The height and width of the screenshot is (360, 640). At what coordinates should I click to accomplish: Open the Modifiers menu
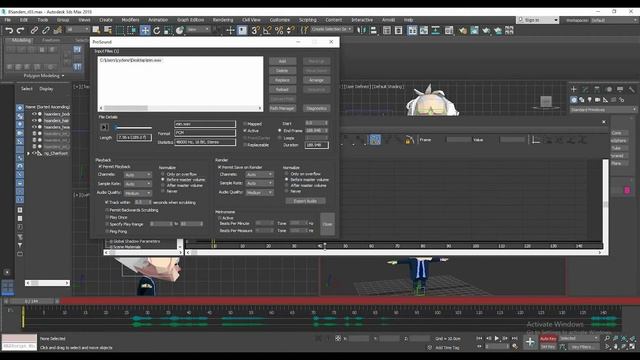point(130,20)
